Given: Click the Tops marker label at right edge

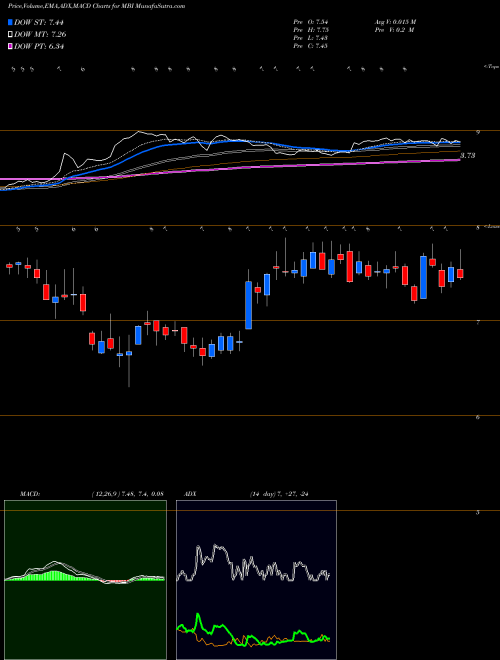Looking at the screenshot, I should [x=492, y=67].
